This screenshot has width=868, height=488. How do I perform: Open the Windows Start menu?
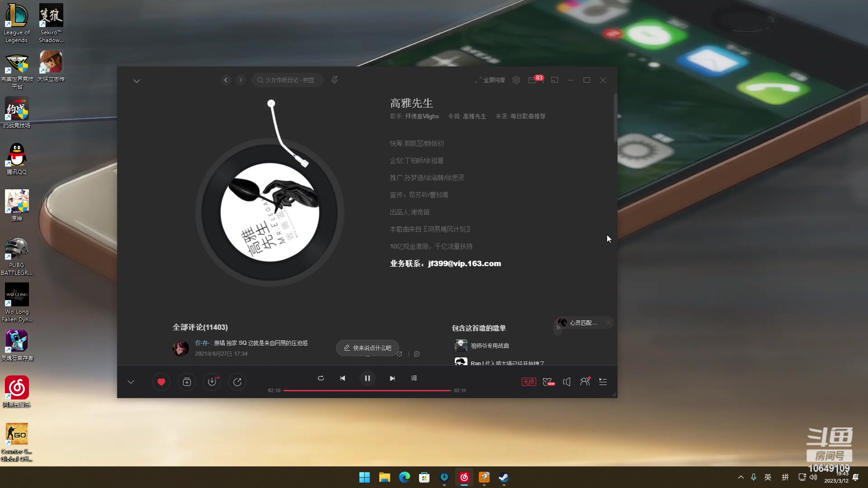pos(364,477)
